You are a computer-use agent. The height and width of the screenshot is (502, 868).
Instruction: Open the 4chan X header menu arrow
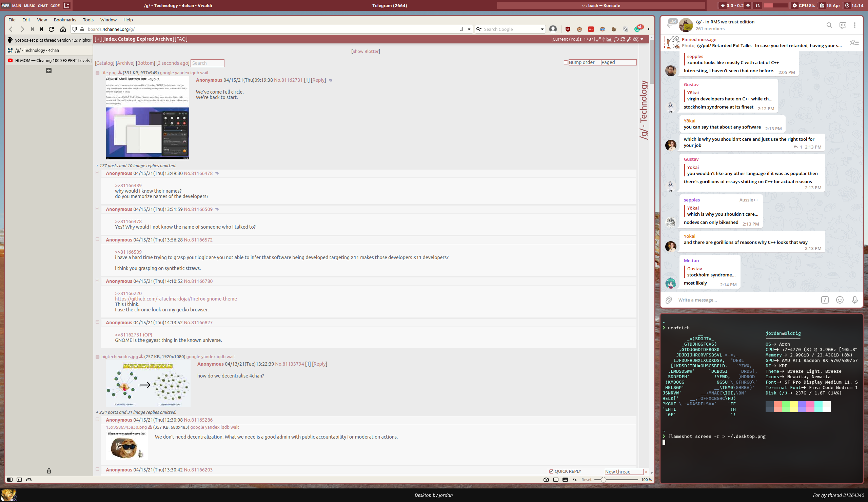coord(642,39)
